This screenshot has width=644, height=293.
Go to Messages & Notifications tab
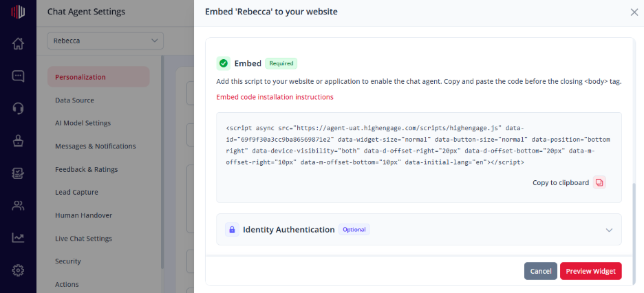tap(95, 146)
